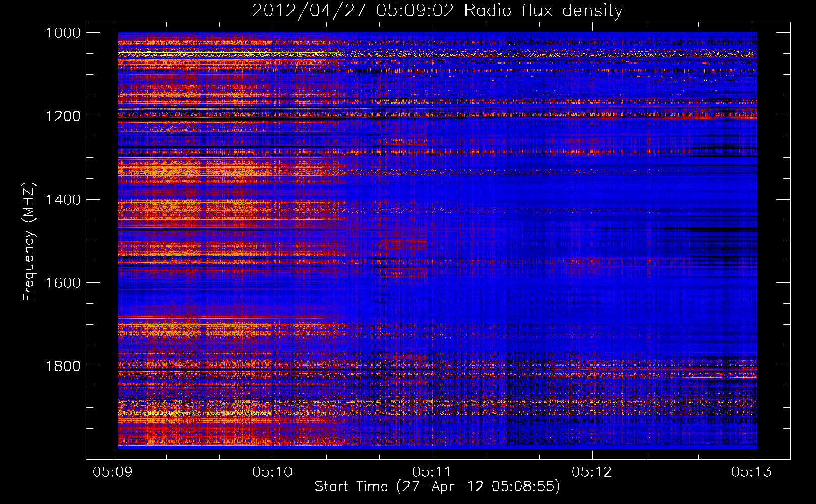Screen dimensions: 816x504
Task: Click the 'Frequency (MHZ)' axis title
Action: tap(29, 242)
